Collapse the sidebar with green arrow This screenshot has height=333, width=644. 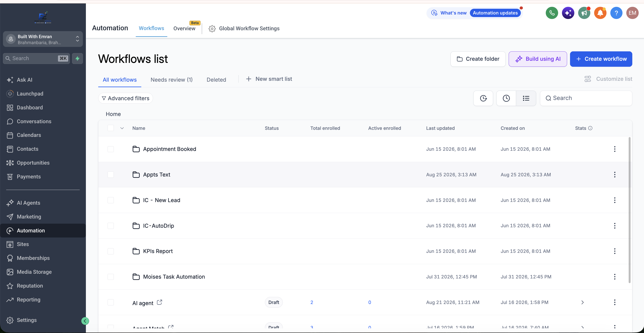(x=85, y=321)
